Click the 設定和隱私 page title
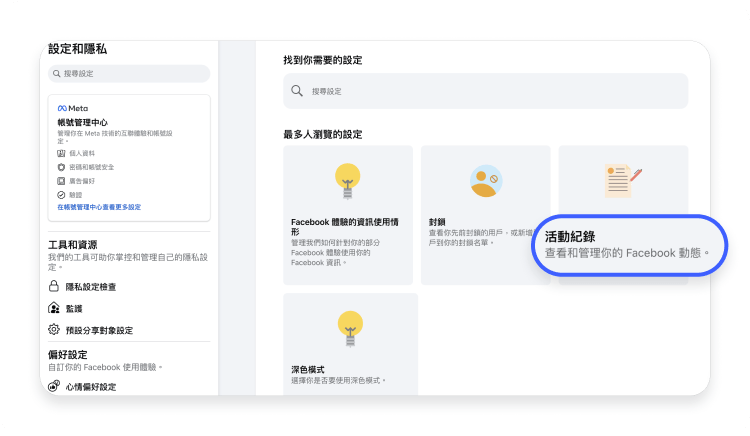This screenshot has height=436, width=750. tap(77, 49)
